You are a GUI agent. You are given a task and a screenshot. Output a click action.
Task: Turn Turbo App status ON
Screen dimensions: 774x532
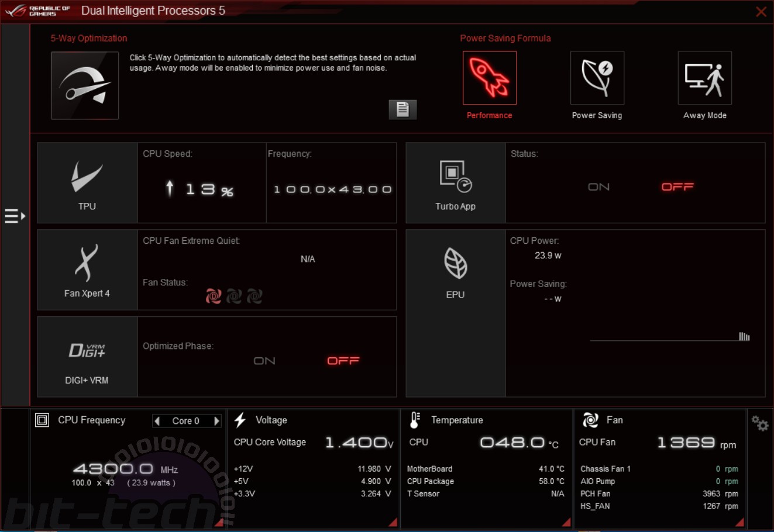pyautogui.click(x=598, y=187)
